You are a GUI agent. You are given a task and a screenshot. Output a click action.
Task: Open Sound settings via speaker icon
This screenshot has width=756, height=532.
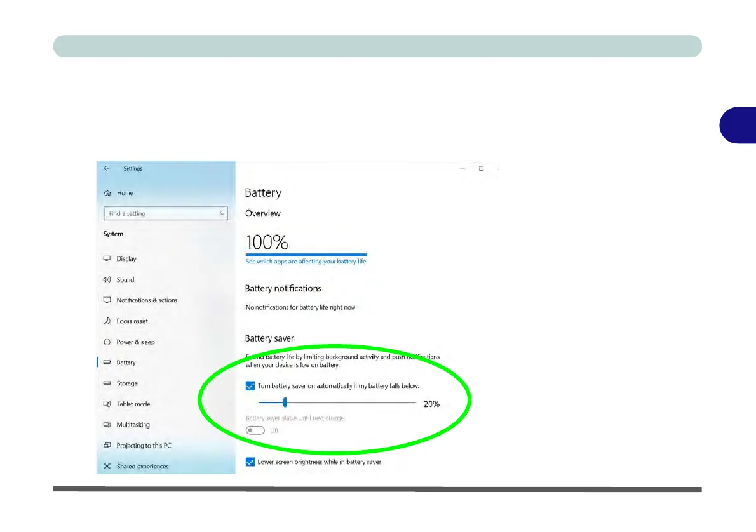point(107,280)
